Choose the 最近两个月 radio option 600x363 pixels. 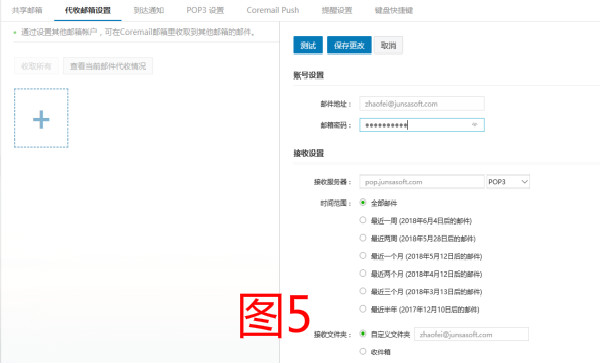pyautogui.click(x=363, y=273)
